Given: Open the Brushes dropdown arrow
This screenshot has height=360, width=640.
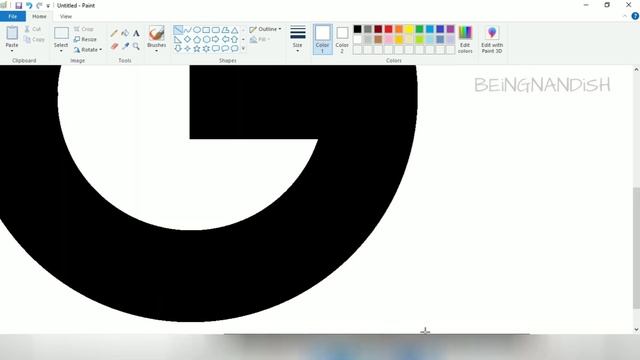Looking at the screenshot, I should [157, 51].
